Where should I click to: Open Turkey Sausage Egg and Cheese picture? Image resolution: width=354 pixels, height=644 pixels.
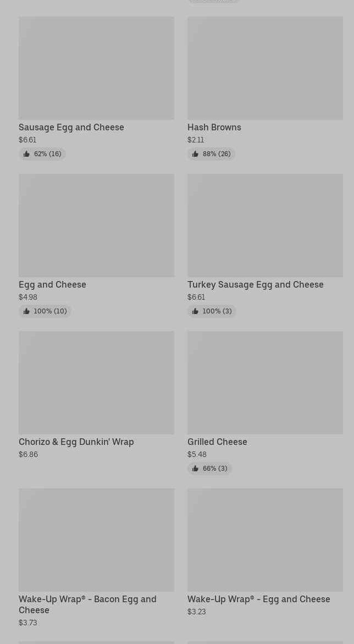click(265, 225)
